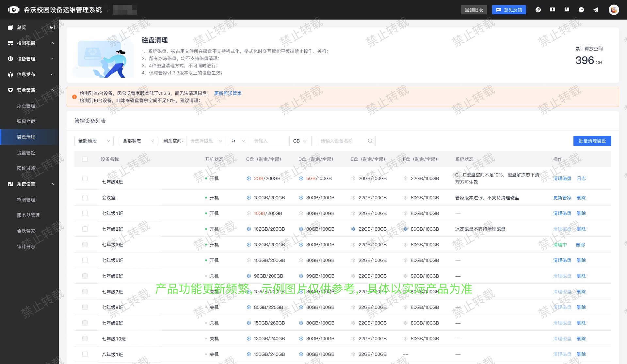627x364 pixels.
Task: Open the user avatar menu
Action: tap(614, 10)
